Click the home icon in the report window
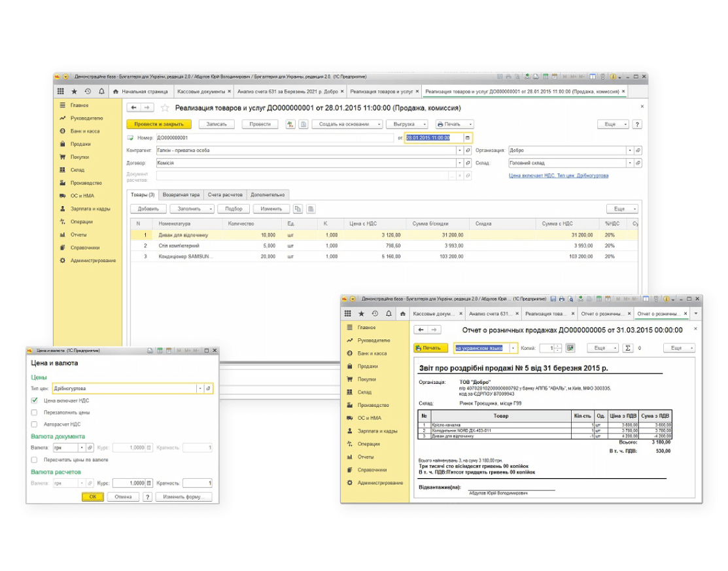728x571 pixels. click(x=402, y=314)
